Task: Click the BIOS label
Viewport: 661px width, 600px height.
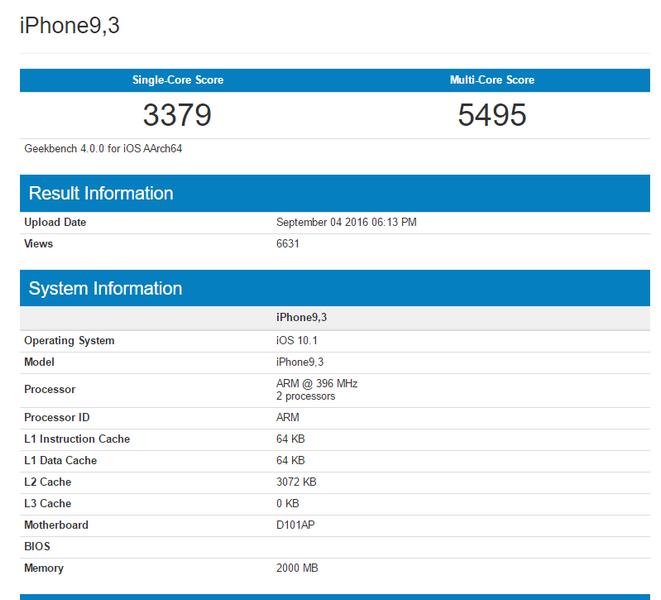Action: tap(37, 546)
